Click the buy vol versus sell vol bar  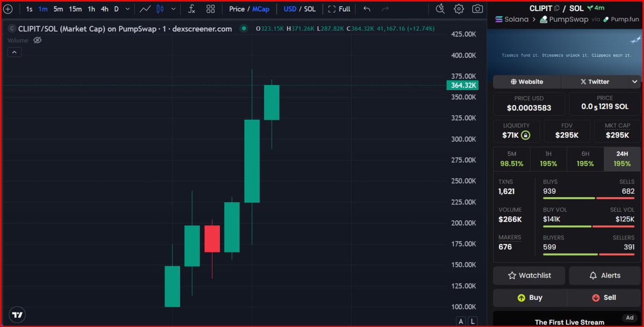pyautogui.click(x=589, y=227)
